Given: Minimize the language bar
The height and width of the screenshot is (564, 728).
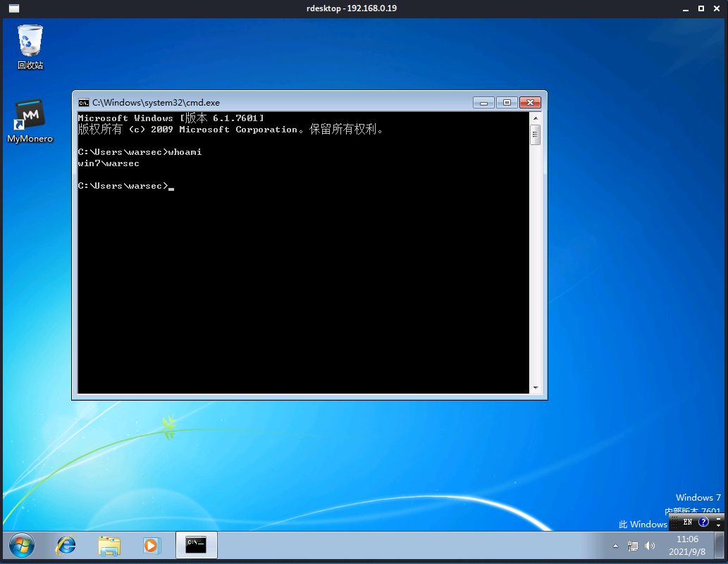Looking at the screenshot, I should pos(718,518).
